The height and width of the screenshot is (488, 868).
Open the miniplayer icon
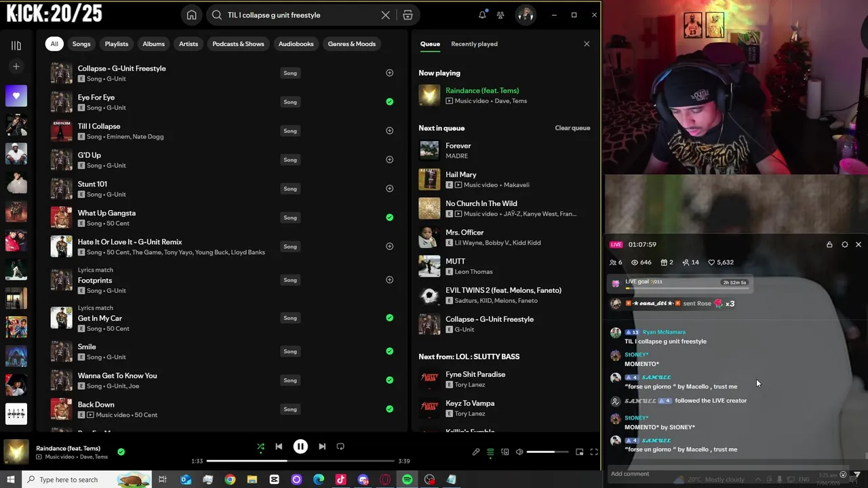click(x=579, y=452)
